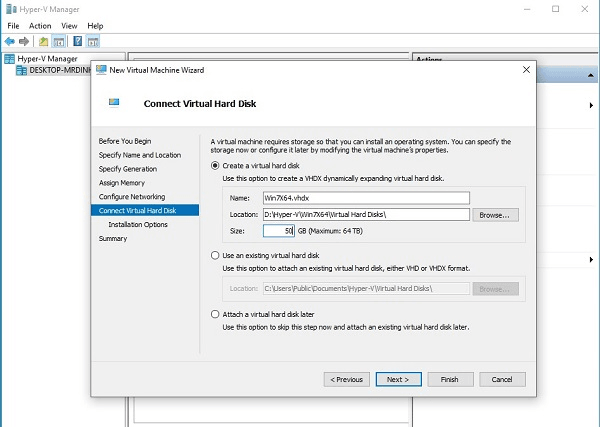Screen dimensions: 600x427
Task: Click the DESKTOP-MRDIN server icon
Action: tap(21, 70)
